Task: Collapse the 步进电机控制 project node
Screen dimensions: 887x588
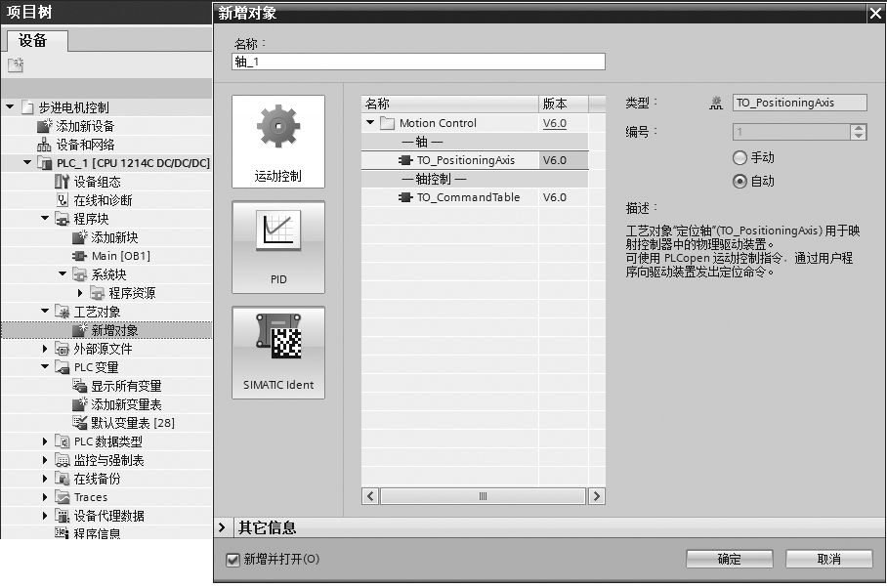Action: tap(10, 106)
